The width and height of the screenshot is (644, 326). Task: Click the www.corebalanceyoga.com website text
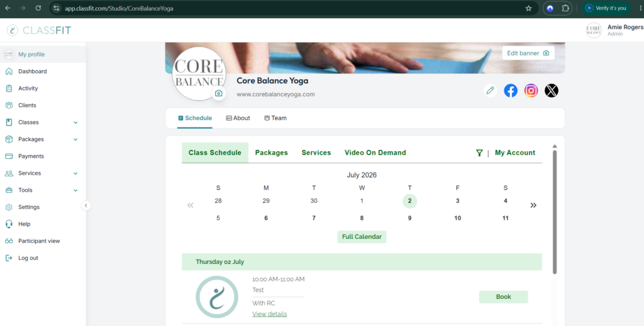click(x=275, y=94)
